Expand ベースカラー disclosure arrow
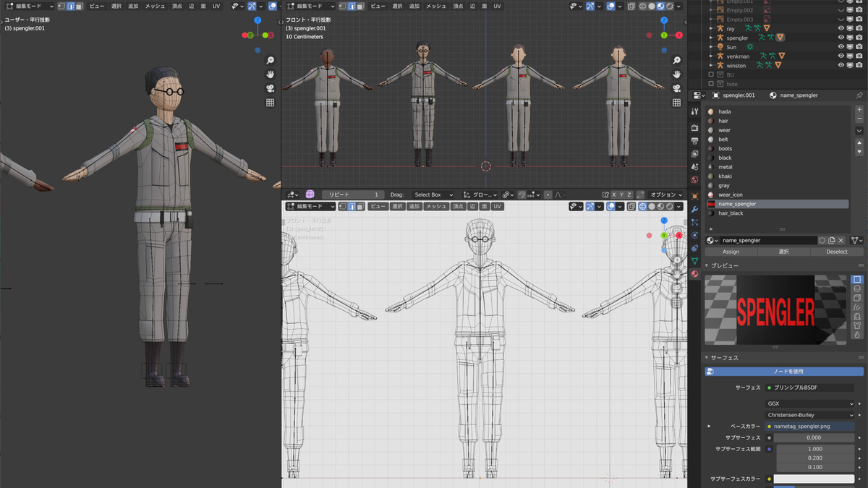Image resolution: width=868 pixels, height=488 pixels. [x=709, y=427]
